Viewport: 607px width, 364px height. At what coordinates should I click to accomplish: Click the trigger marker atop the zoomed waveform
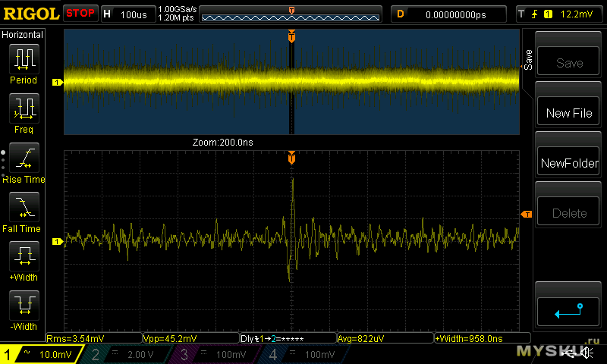pos(291,158)
